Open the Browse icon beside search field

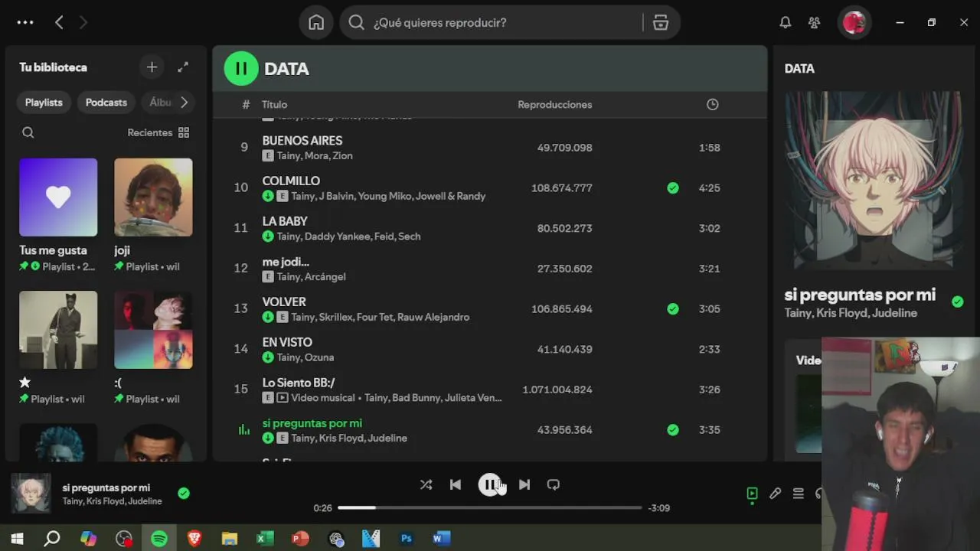(x=661, y=22)
